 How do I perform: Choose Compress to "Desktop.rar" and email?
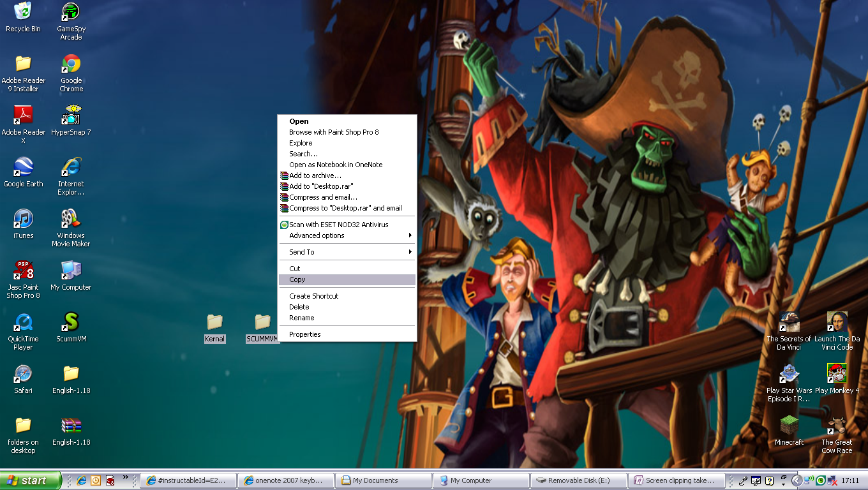[x=347, y=208]
